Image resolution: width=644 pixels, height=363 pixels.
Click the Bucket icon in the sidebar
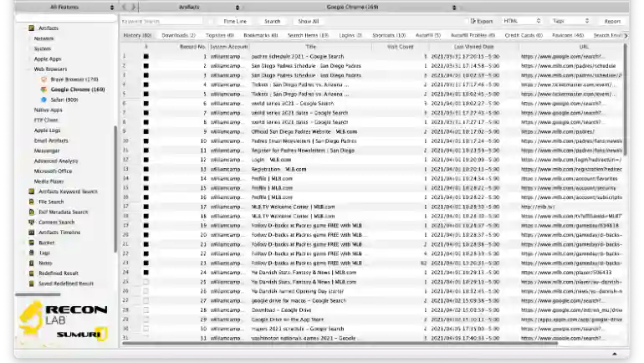click(32, 243)
